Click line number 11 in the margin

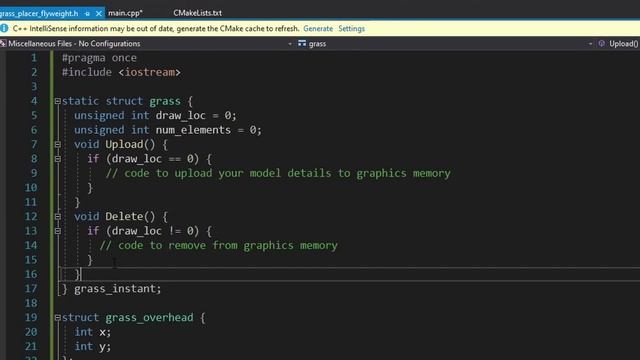click(x=31, y=202)
